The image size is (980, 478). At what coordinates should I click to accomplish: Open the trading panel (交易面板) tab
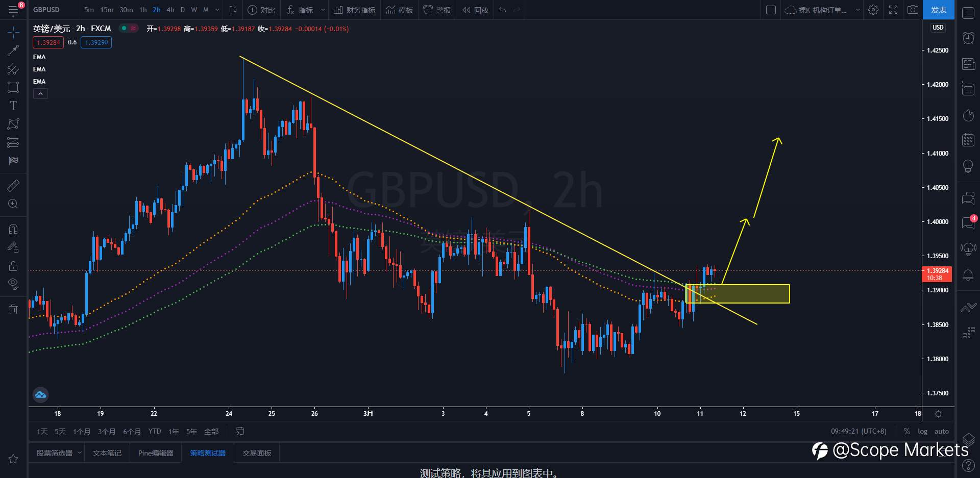click(x=257, y=453)
